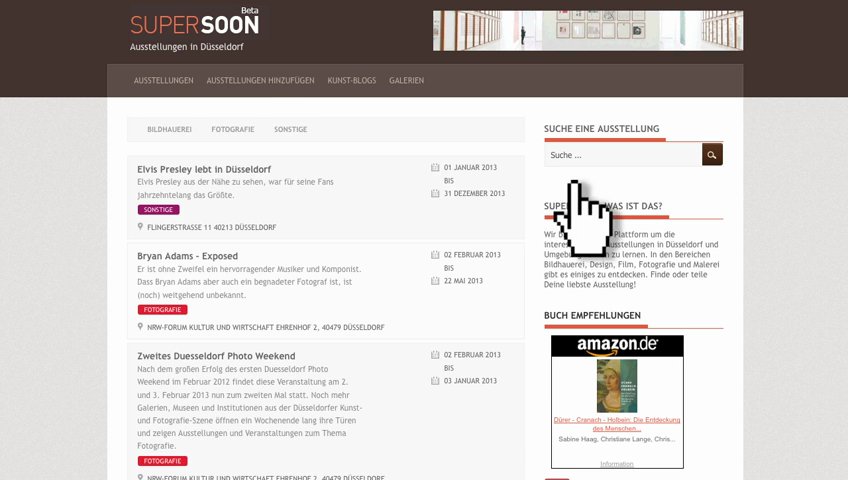Filter by Bildhauerei tab
This screenshot has height=480, width=848.
point(169,130)
